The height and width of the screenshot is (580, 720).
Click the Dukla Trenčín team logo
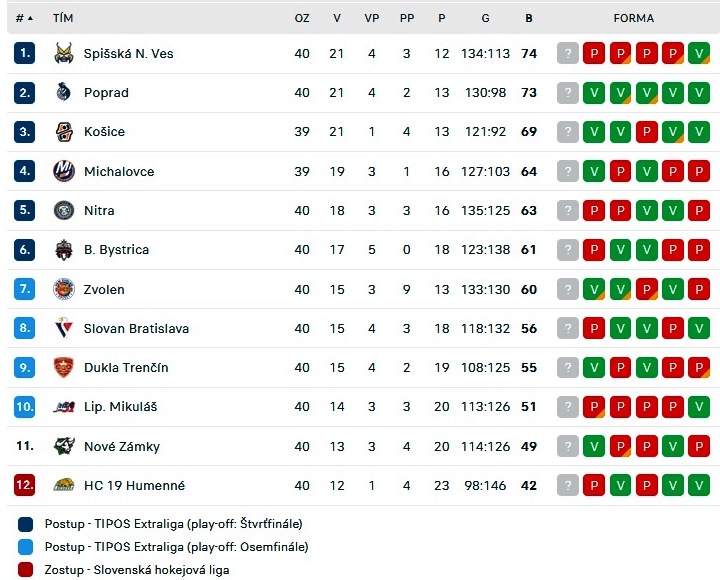64,367
